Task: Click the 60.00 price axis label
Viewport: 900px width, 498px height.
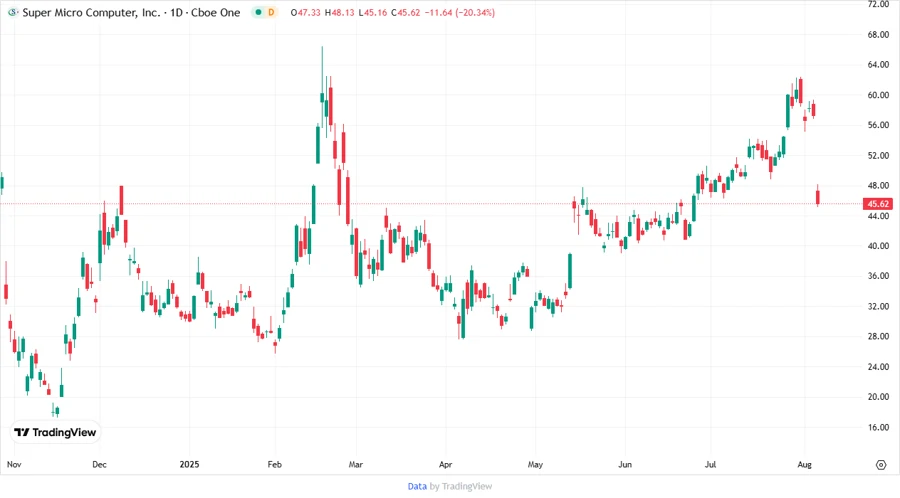Action: pyautogui.click(x=878, y=95)
